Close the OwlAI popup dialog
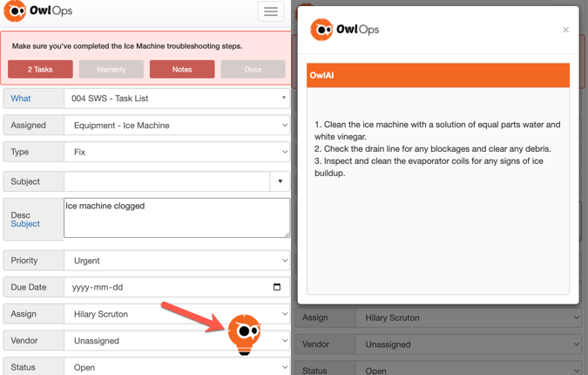This screenshot has height=375, width=588. [565, 30]
